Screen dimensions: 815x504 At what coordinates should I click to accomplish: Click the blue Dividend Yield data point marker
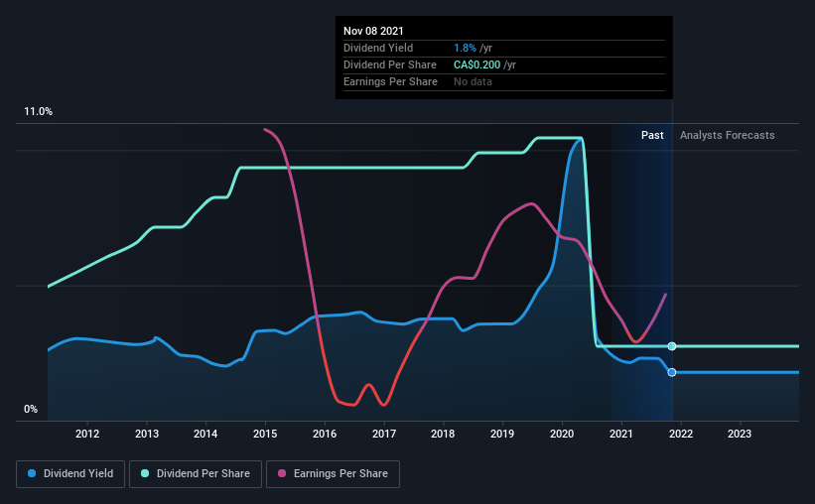pyautogui.click(x=672, y=372)
